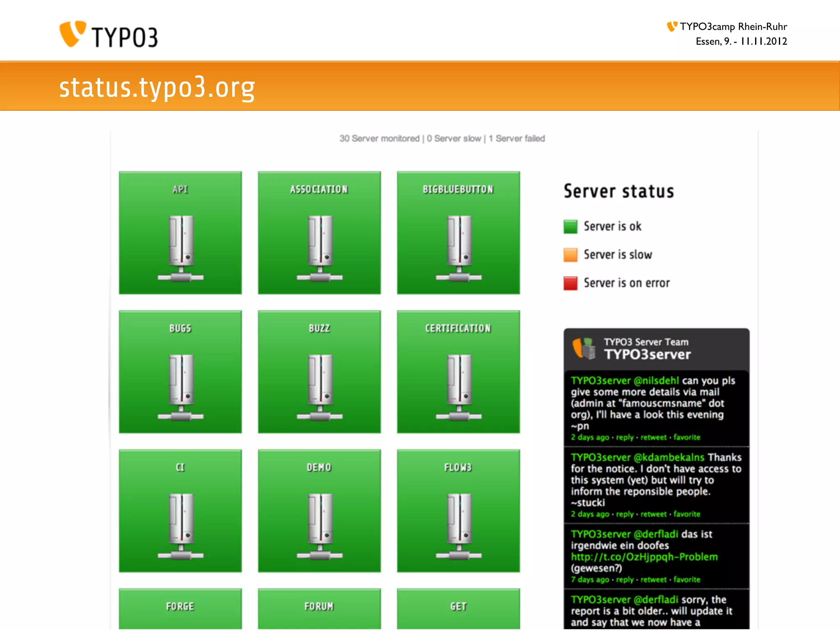840x630 pixels.
Task: Click reply on the 7 days ago tweet
Action: point(625,580)
